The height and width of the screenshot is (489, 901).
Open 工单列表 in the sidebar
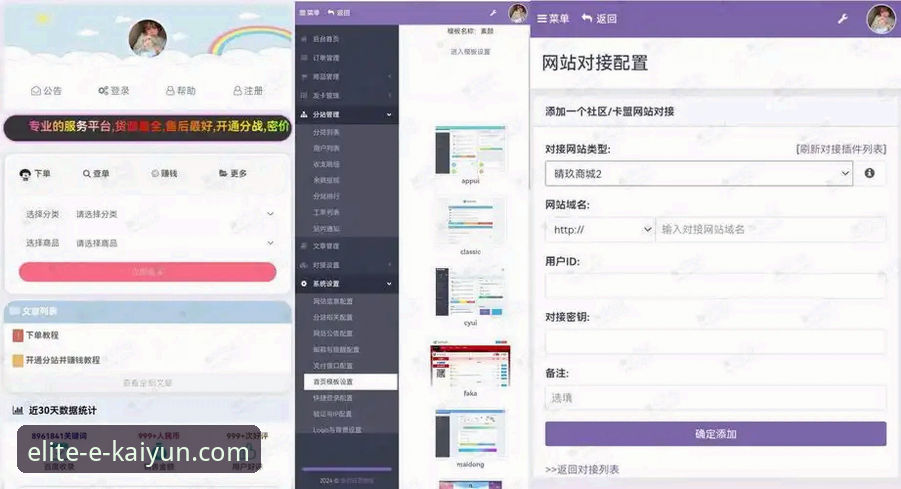coord(326,212)
